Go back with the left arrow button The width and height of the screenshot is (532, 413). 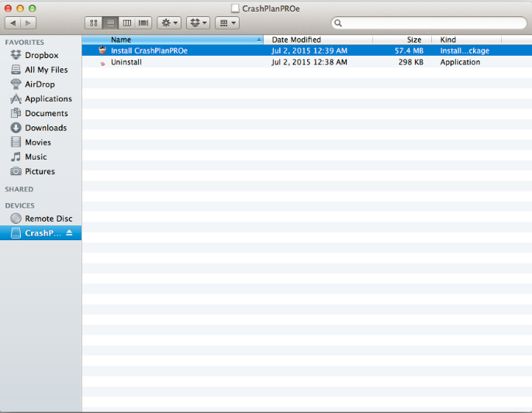point(13,23)
